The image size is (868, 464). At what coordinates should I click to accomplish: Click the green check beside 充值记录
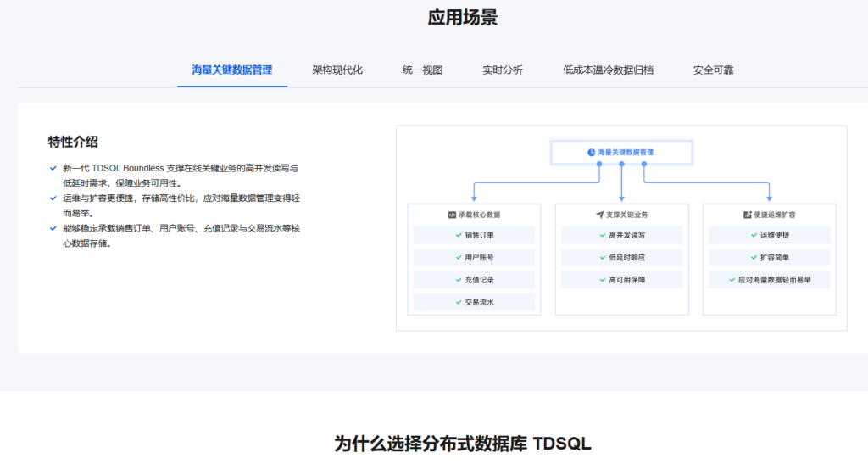pos(459,280)
